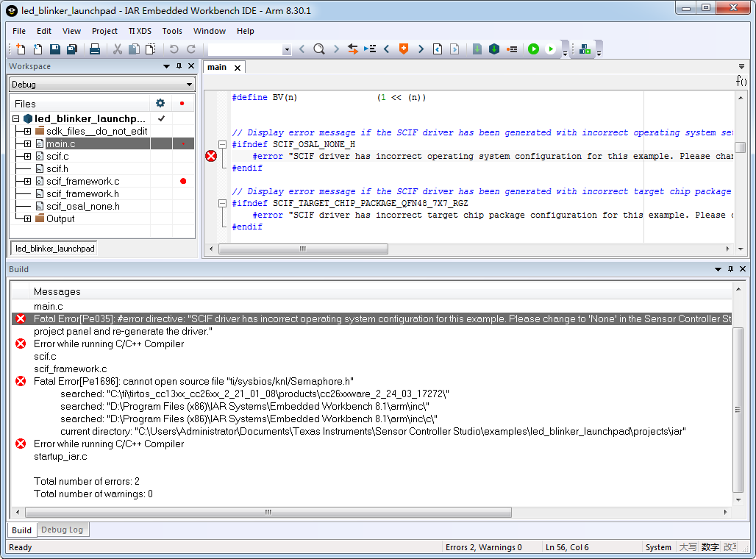Print the file with the printer icon
The width and height of the screenshot is (756, 559).
[x=95, y=49]
